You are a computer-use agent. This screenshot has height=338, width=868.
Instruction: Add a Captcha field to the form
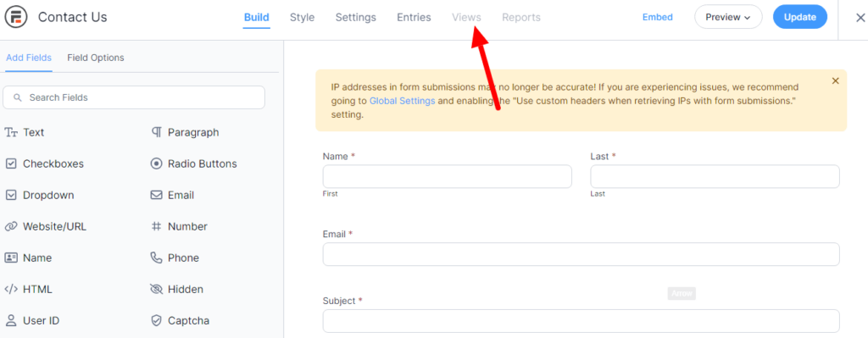[x=180, y=321]
